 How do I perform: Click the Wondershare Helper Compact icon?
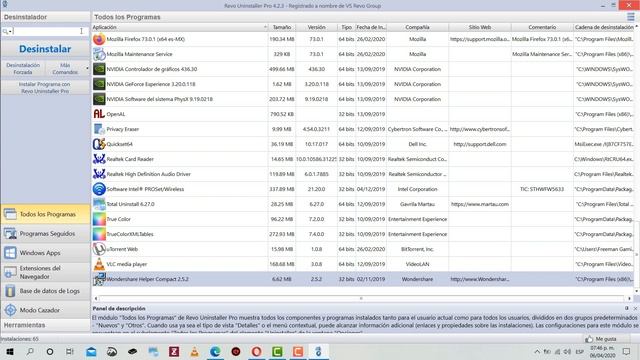(x=99, y=279)
